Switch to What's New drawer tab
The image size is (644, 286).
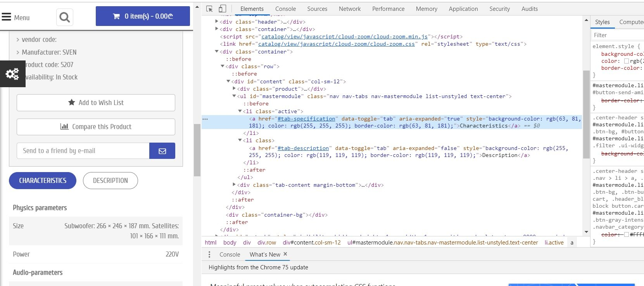pyautogui.click(x=265, y=254)
